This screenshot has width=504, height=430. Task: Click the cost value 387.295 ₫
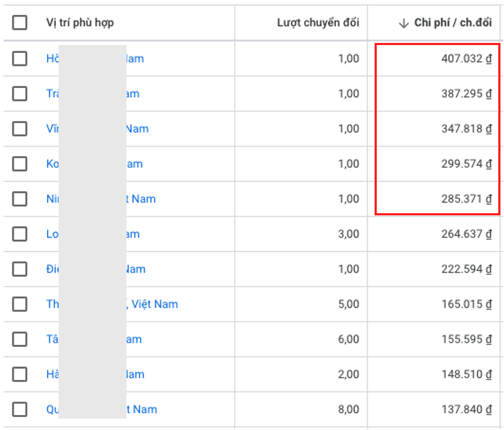point(466,94)
